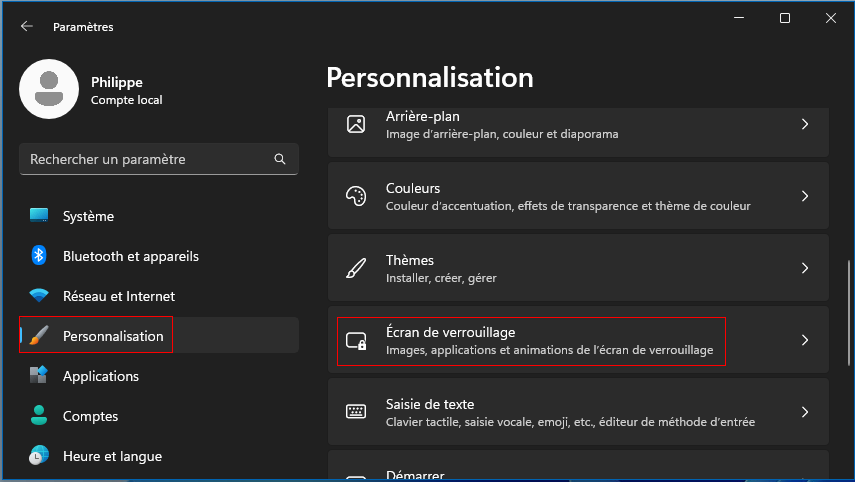This screenshot has width=855, height=482.
Task: Click the Écran de verrouillage lock-screen icon
Action: [356, 341]
